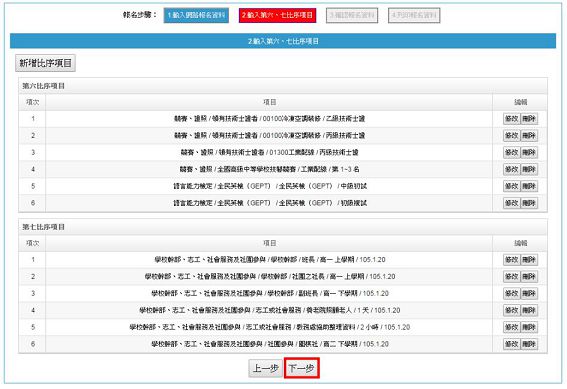Select the greyed step 3.確認報名資料
Screen dimensions: 567x389
point(352,15)
